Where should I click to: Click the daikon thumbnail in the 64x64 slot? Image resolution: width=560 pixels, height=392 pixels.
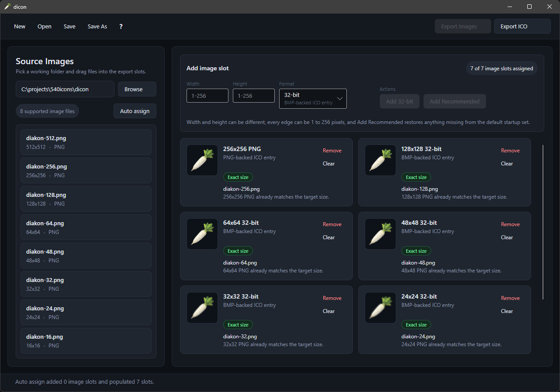pyautogui.click(x=202, y=234)
